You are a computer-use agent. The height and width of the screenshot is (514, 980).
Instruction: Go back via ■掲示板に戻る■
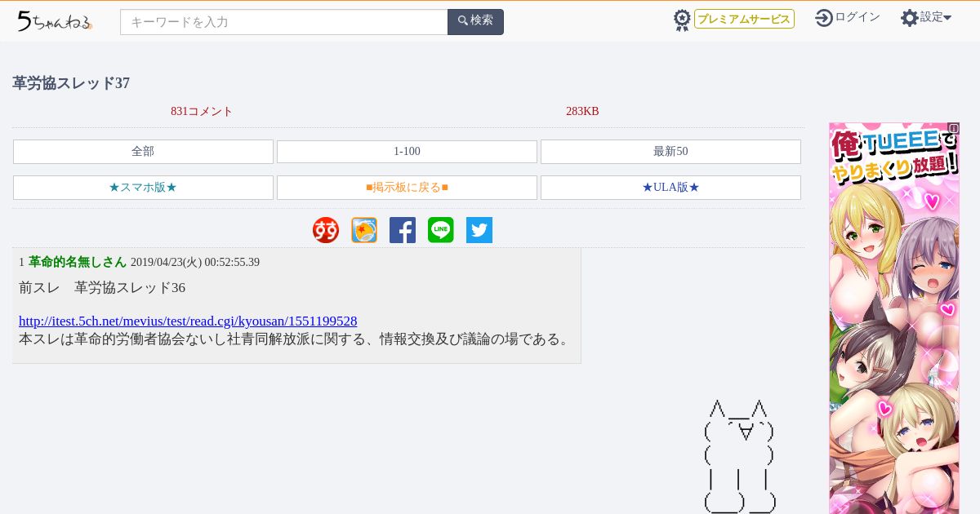pyautogui.click(x=407, y=188)
